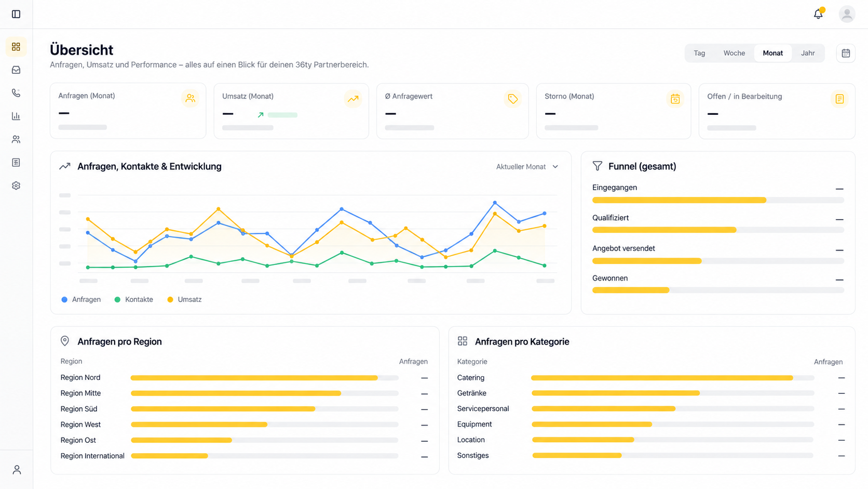Open the calendar date picker button
Image resolution: width=868 pixels, height=489 pixels.
point(846,53)
